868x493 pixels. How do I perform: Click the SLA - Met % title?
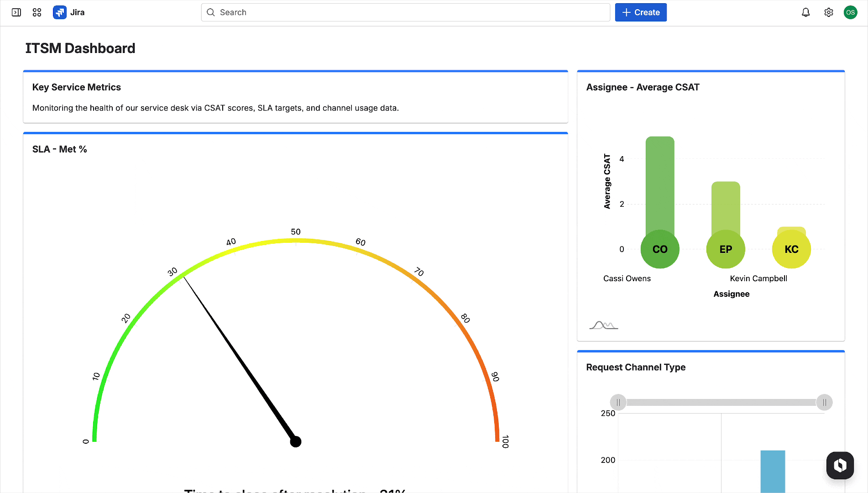click(x=59, y=149)
